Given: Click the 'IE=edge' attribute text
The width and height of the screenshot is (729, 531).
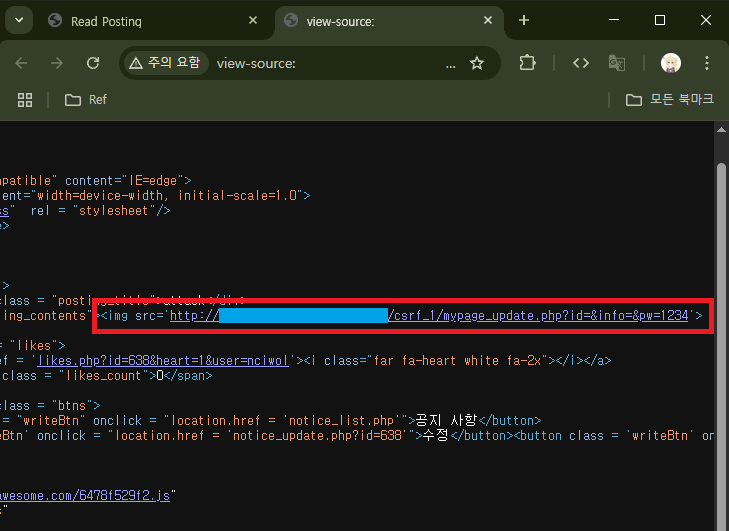Looking at the screenshot, I should tap(153, 180).
